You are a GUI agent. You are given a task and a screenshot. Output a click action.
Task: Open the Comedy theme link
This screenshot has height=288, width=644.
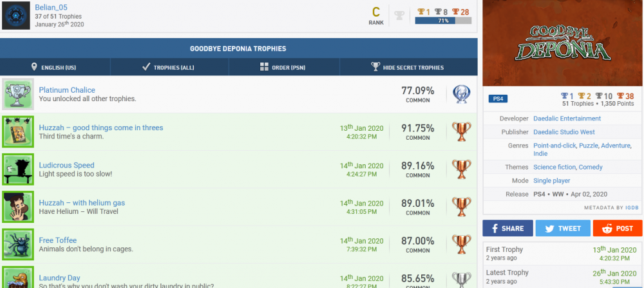pos(591,168)
